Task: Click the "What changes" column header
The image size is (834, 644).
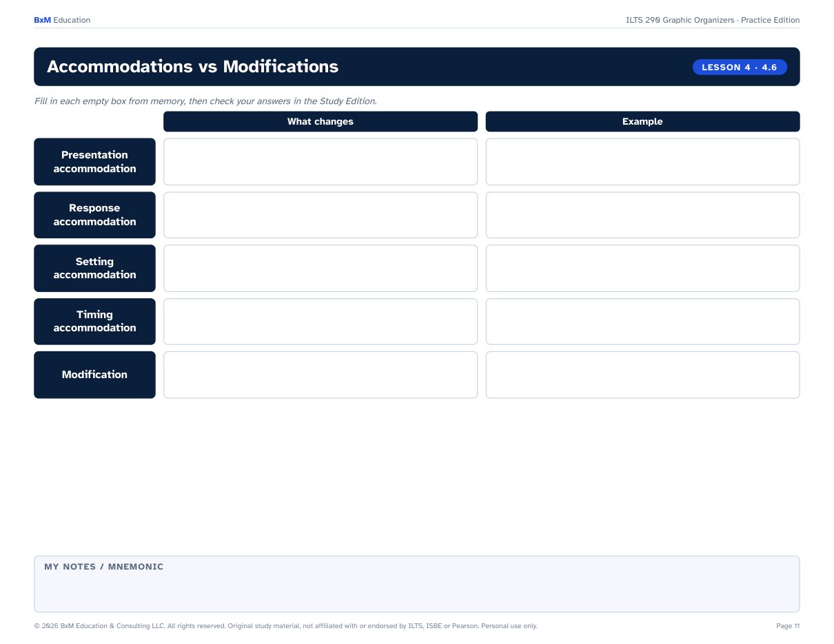Action: [x=321, y=121]
